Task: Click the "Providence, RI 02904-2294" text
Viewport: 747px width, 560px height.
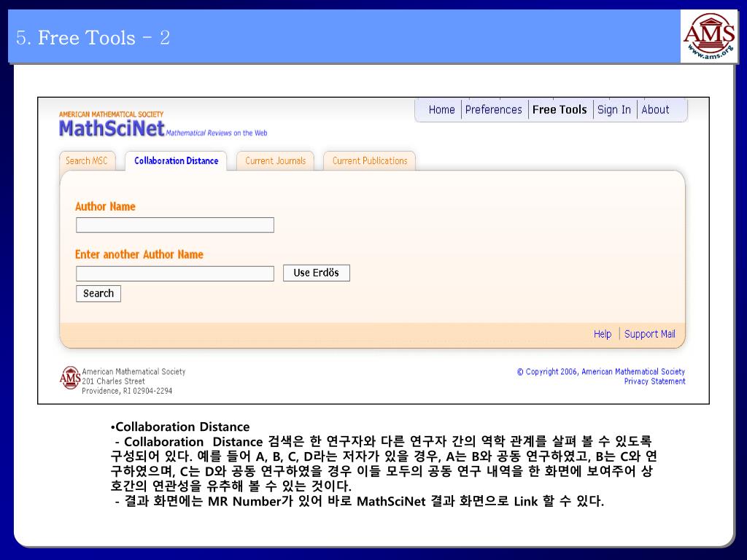Action: pyautogui.click(x=127, y=391)
